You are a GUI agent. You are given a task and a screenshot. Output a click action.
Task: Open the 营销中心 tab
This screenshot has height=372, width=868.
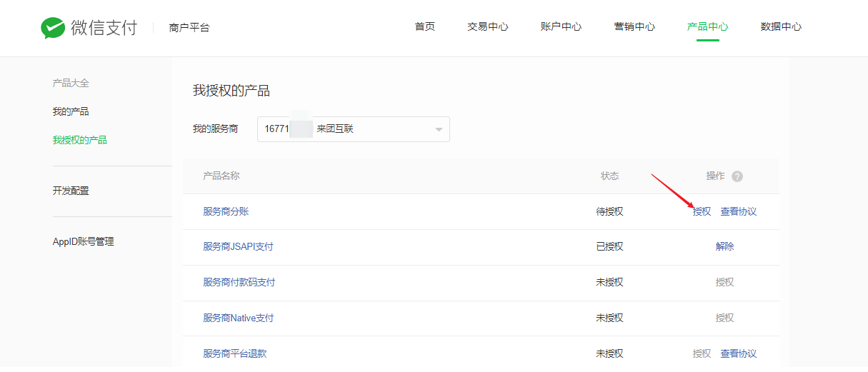point(634,27)
